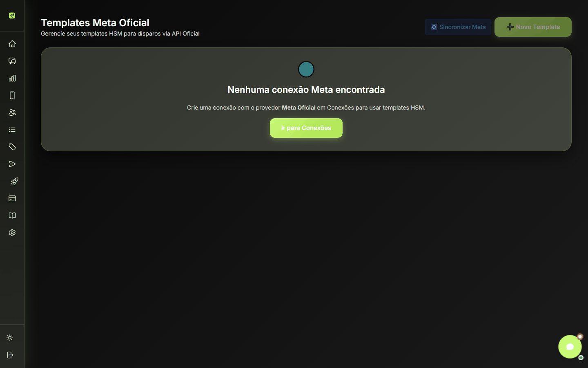Open the tags icon in sidebar
588x368 pixels.
pos(12,147)
